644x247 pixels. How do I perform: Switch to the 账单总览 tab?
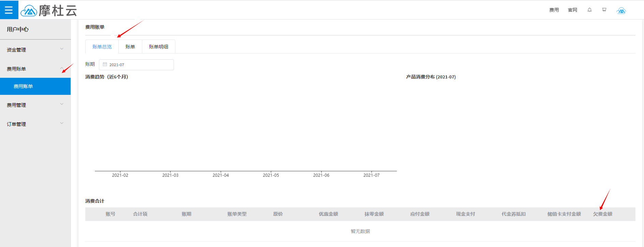pos(102,47)
